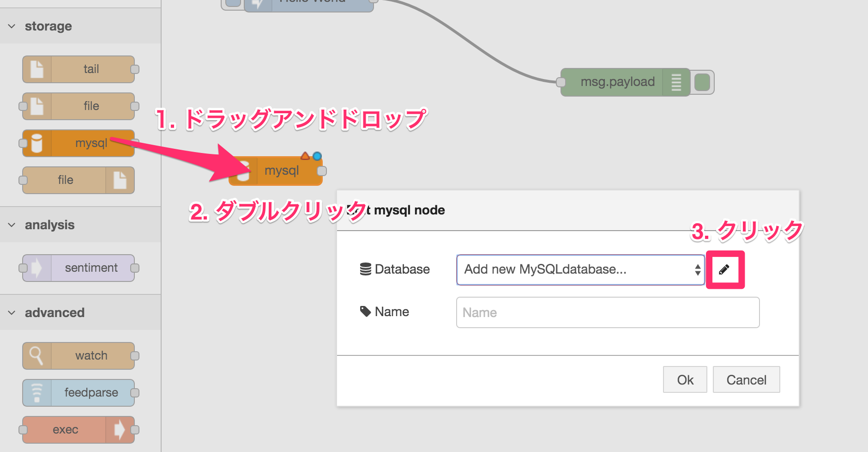Select the feedparse node icon
868x452 pixels.
[x=37, y=392]
